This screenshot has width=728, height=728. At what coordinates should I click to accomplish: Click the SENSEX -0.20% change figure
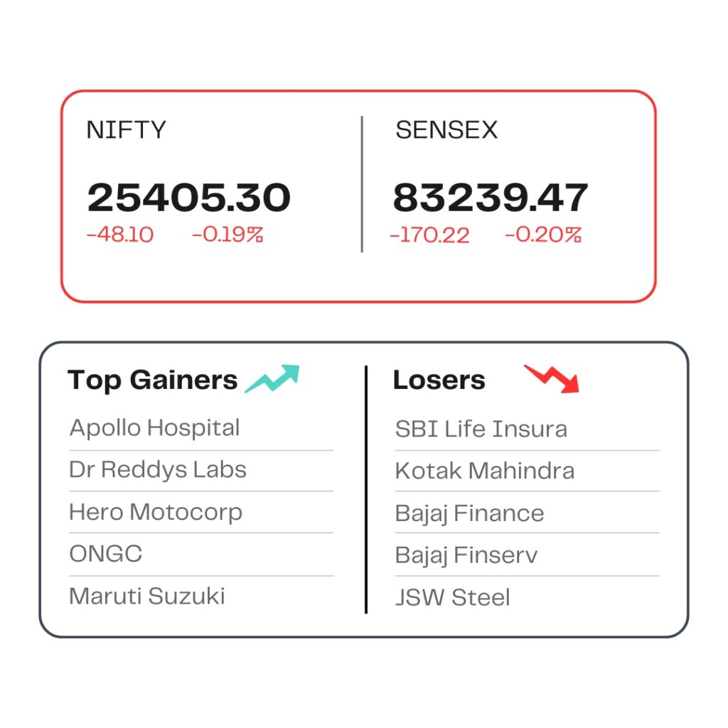tap(543, 235)
